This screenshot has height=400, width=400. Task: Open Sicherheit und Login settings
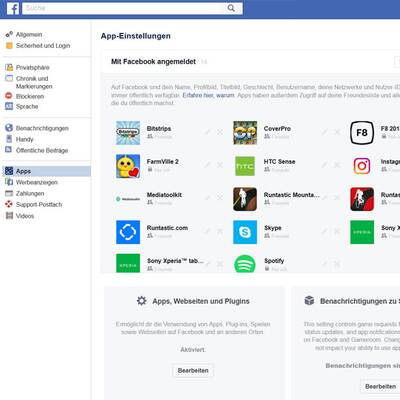(43, 46)
